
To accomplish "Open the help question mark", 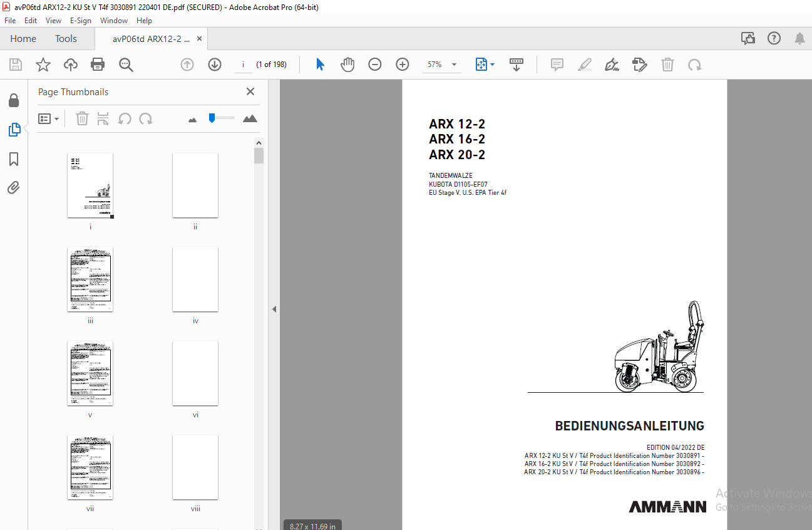I will (774, 39).
